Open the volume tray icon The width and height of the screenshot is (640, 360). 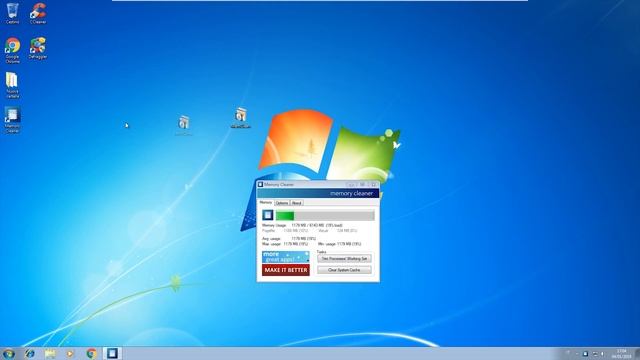click(603, 353)
